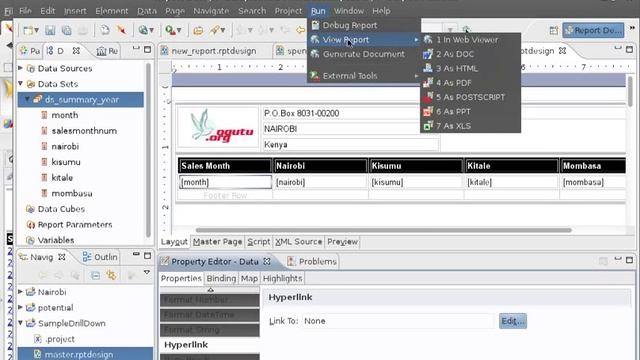Switch to the Map tab

point(249,278)
